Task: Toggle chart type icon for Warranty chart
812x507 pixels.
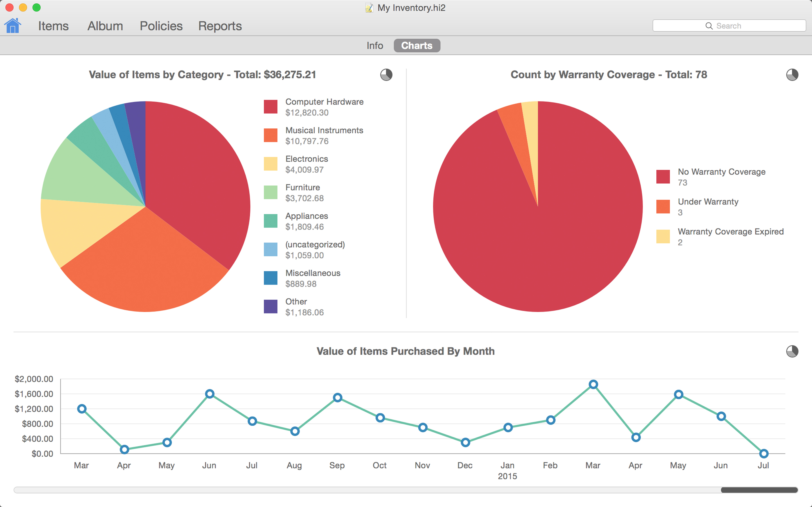Action: tap(792, 75)
